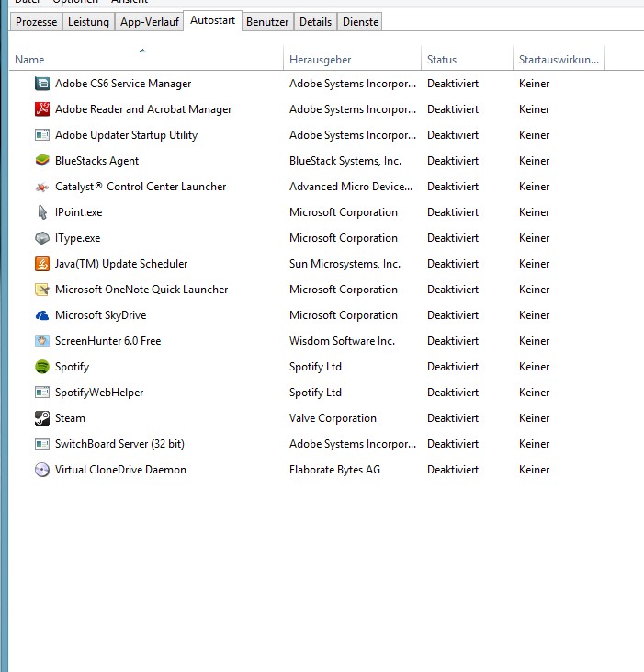Select SwitchBoard Server (32 bit) entry

[120, 444]
